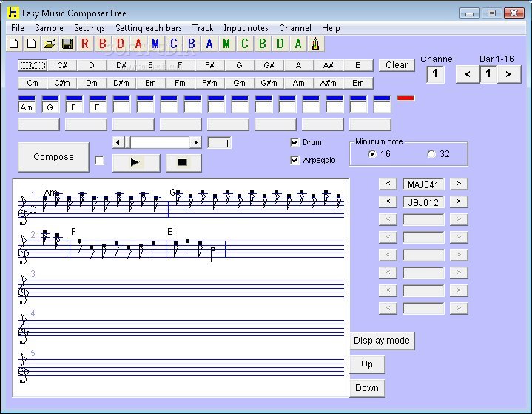The height and width of the screenshot is (414, 532).
Task: Click the red B toolbar icon
Action: (x=102, y=44)
